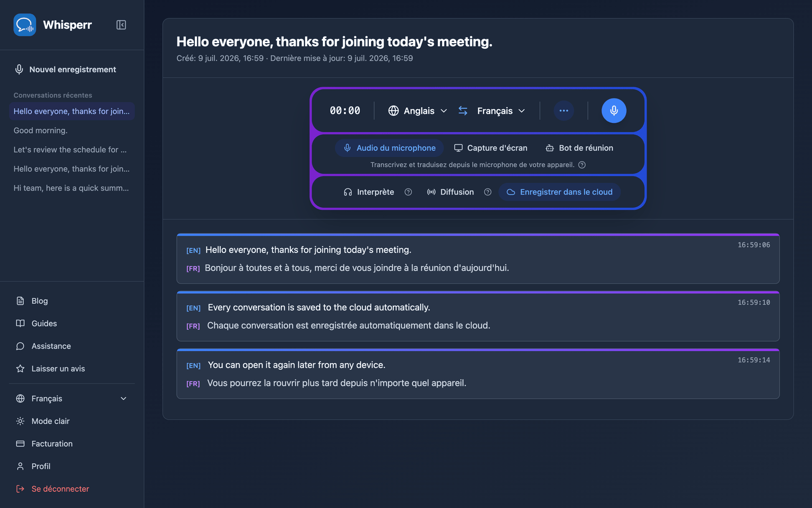Click 'You can open it again later' line

[x=296, y=365]
